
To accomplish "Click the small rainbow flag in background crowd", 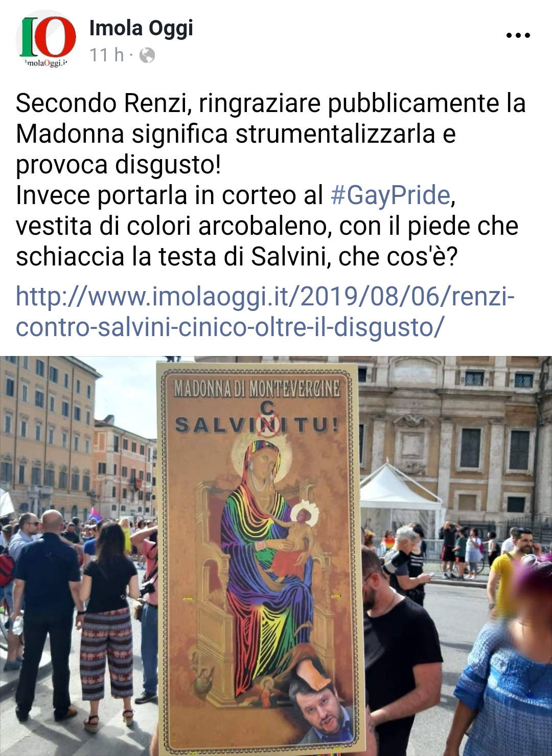I will [96, 513].
